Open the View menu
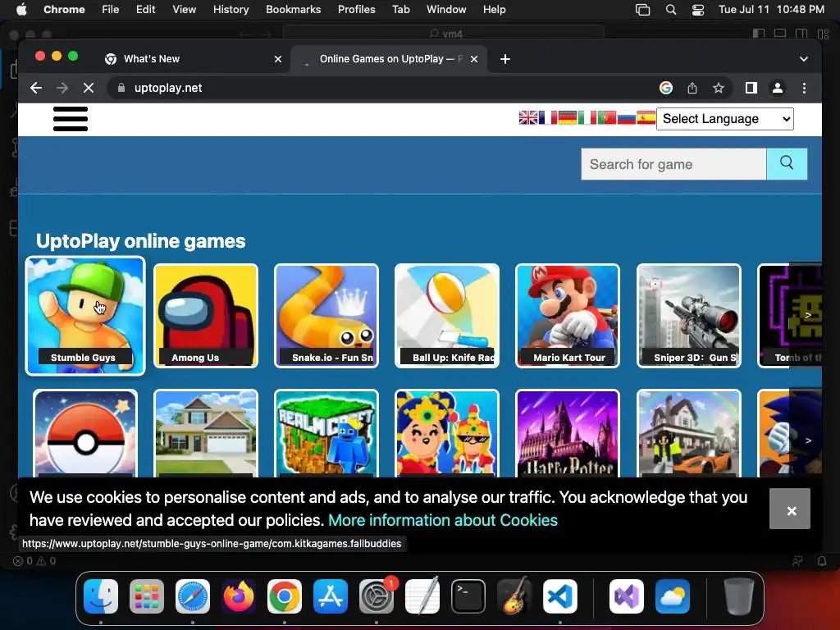The width and height of the screenshot is (840, 630). click(185, 10)
